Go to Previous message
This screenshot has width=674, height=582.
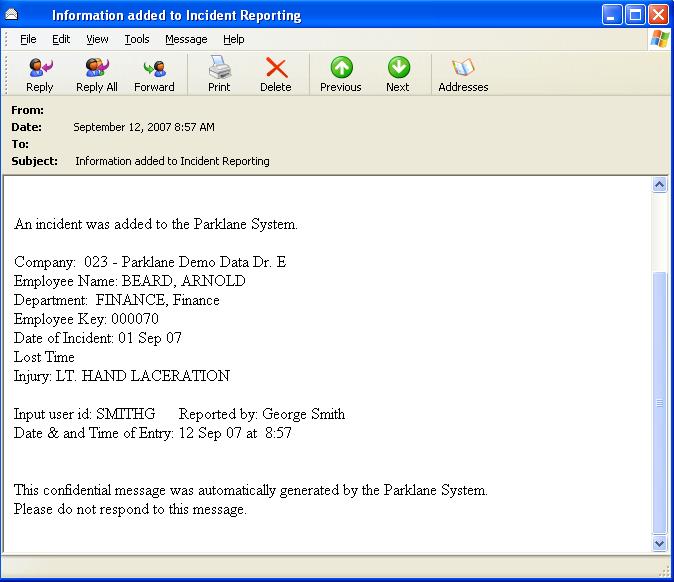[341, 74]
